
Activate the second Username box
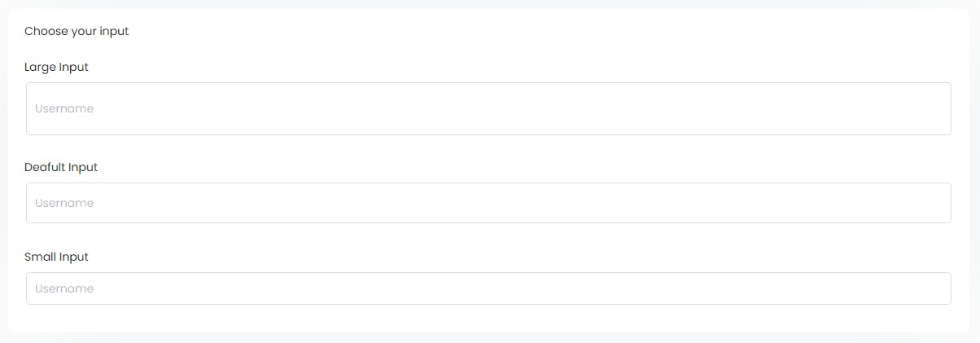click(x=489, y=203)
